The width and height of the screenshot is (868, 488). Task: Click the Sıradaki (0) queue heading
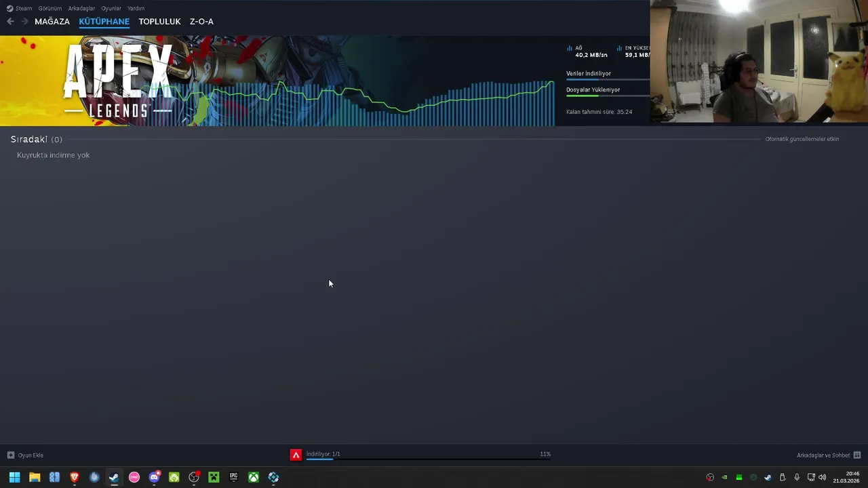click(36, 139)
